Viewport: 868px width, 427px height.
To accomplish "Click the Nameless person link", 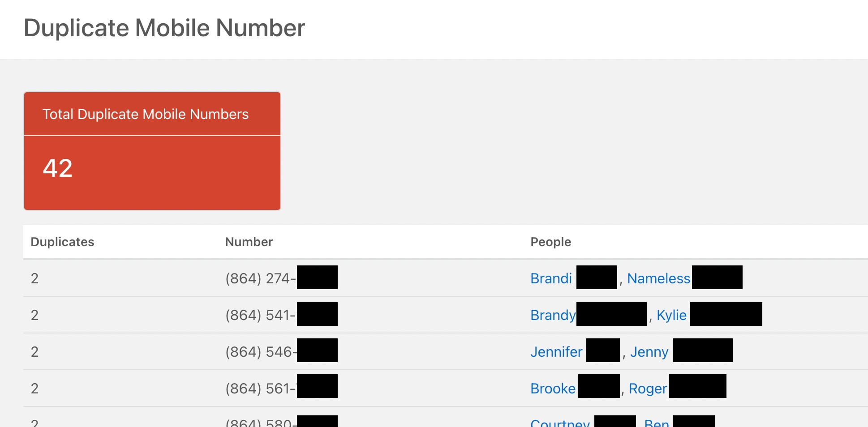I will point(658,278).
